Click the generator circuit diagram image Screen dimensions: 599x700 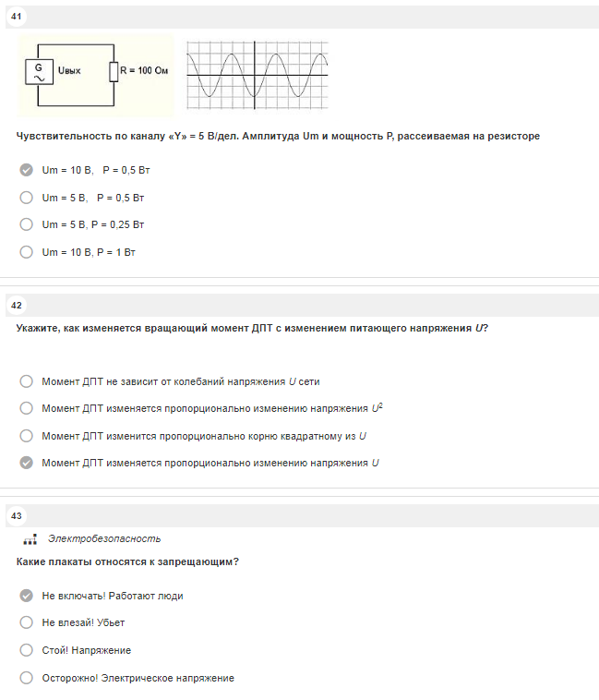click(96, 76)
